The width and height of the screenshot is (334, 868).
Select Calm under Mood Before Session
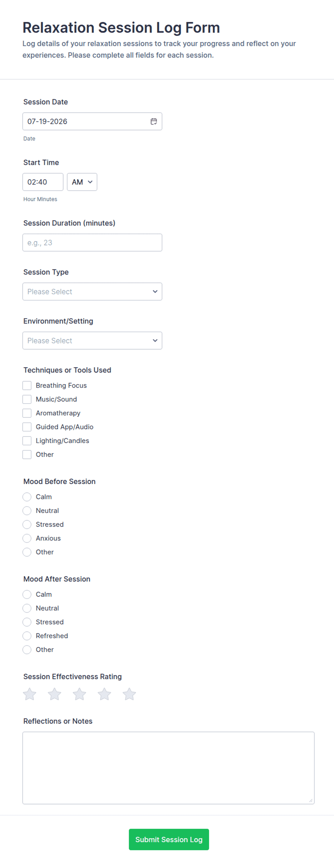(x=27, y=497)
